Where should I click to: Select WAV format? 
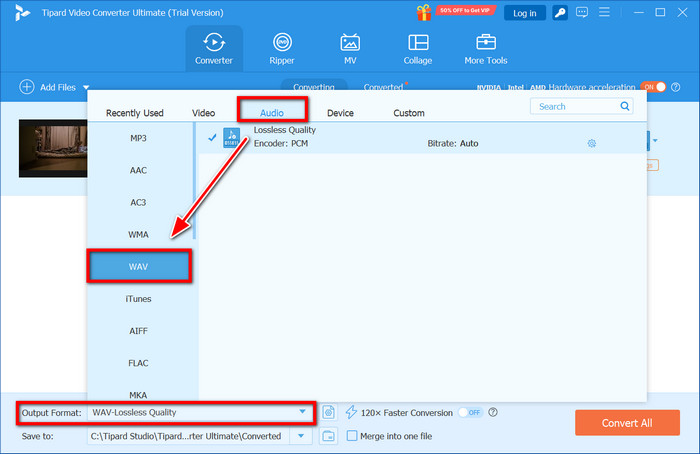tap(138, 267)
